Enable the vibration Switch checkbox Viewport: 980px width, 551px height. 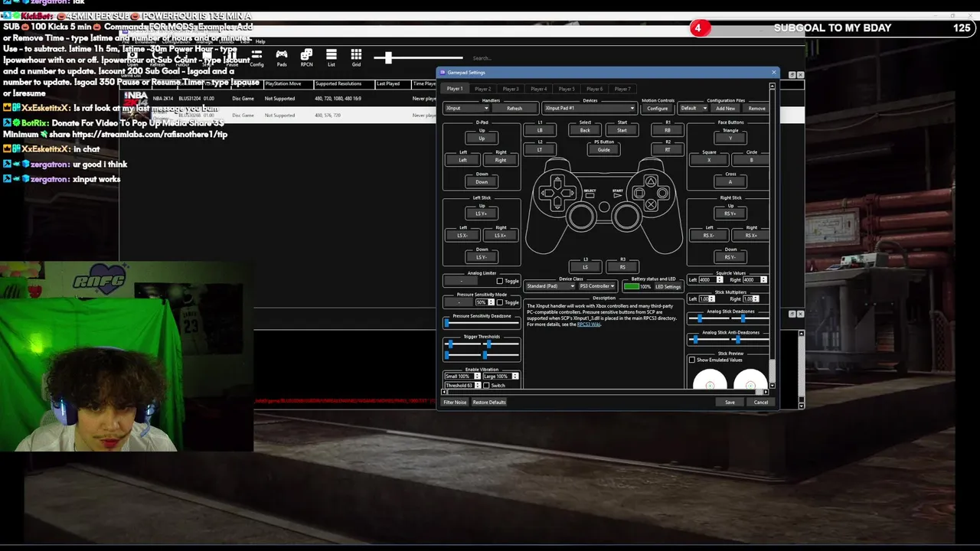(486, 386)
